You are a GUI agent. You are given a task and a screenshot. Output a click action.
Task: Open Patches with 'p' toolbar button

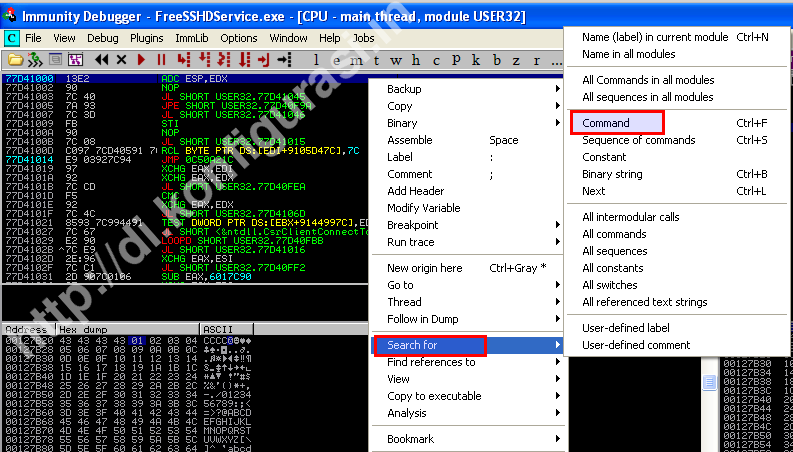pyautogui.click(x=456, y=60)
